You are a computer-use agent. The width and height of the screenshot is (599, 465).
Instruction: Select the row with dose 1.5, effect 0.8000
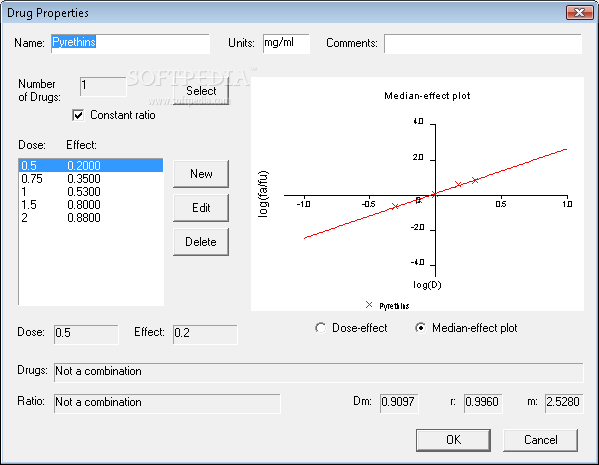pyautogui.click(x=91, y=204)
